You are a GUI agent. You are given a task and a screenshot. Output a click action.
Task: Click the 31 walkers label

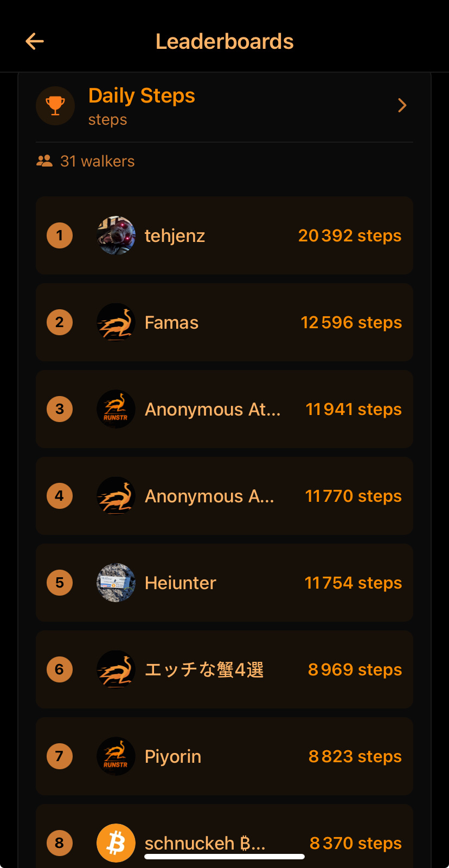pyautogui.click(x=98, y=161)
